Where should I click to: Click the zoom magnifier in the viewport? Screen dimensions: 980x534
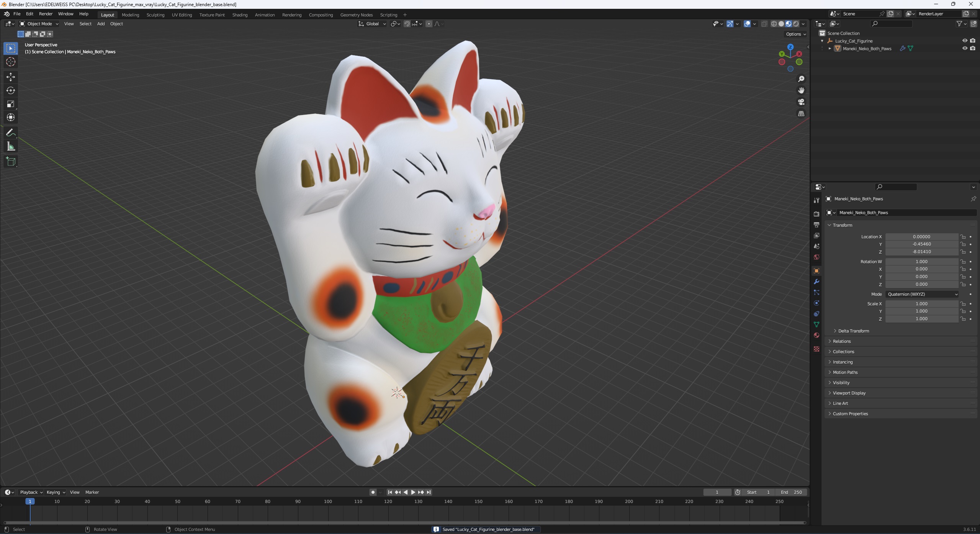point(801,79)
